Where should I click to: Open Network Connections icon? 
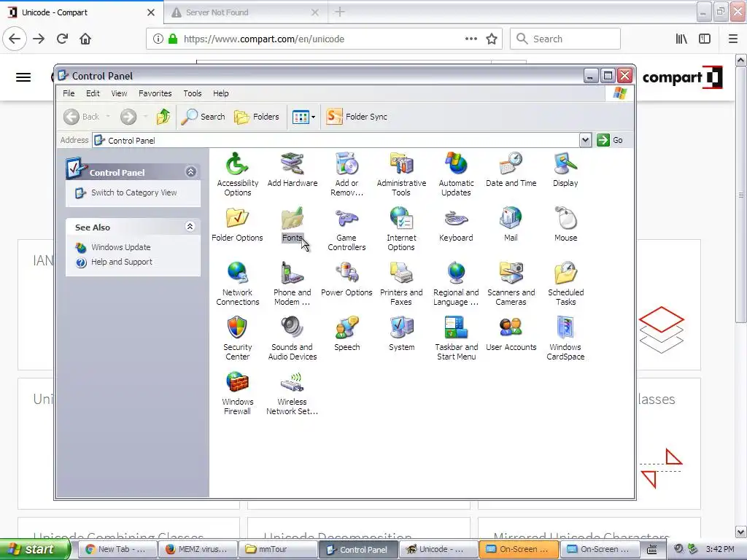coord(237,284)
